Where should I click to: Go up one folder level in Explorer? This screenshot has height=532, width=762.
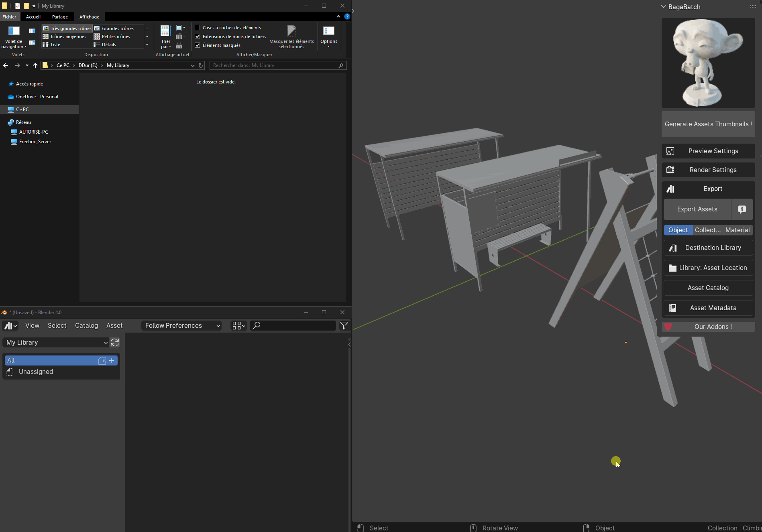pos(35,65)
